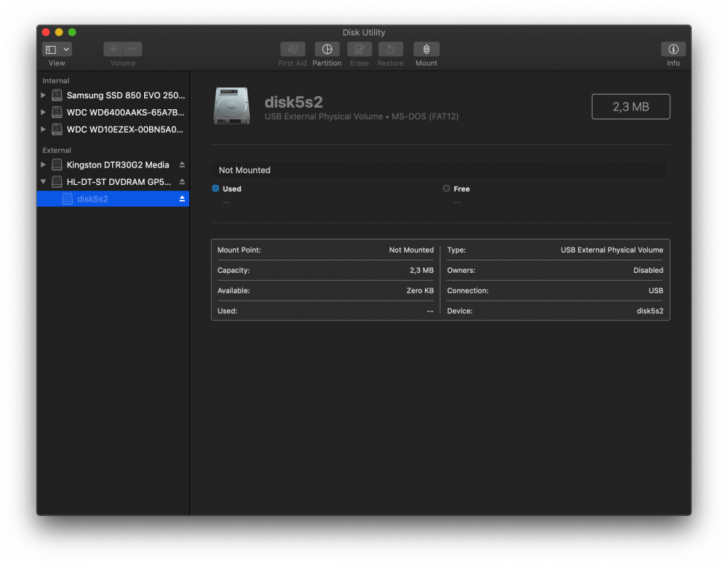Click the MS-DOS (FAT12) subtitle text
This screenshot has height=564, width=728.
point(425,116)
